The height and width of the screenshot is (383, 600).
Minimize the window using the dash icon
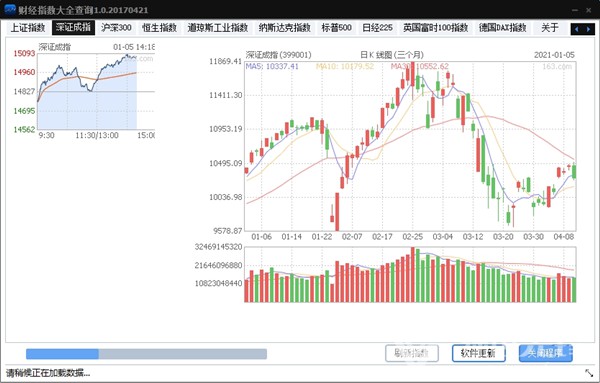575,10
